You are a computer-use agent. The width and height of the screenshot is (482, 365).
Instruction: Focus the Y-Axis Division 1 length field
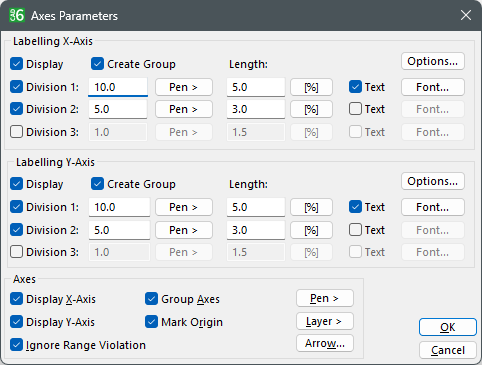point(256,207)
